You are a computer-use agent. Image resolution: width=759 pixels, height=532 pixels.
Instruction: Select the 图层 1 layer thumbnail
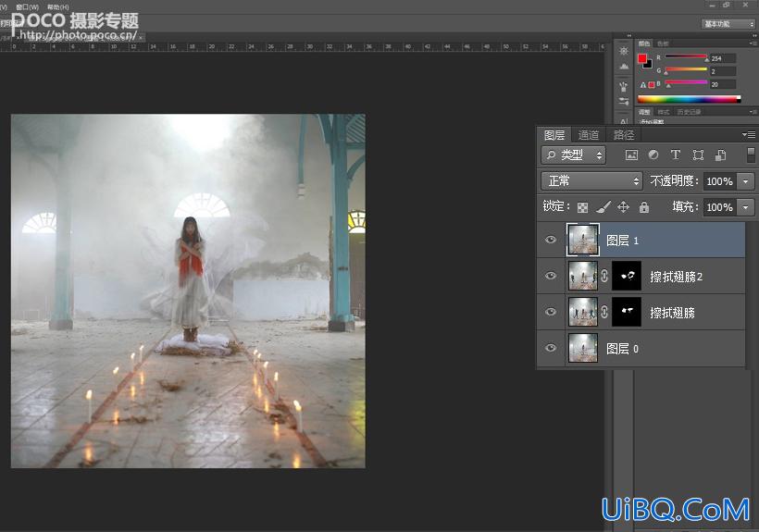coord(583,240)
